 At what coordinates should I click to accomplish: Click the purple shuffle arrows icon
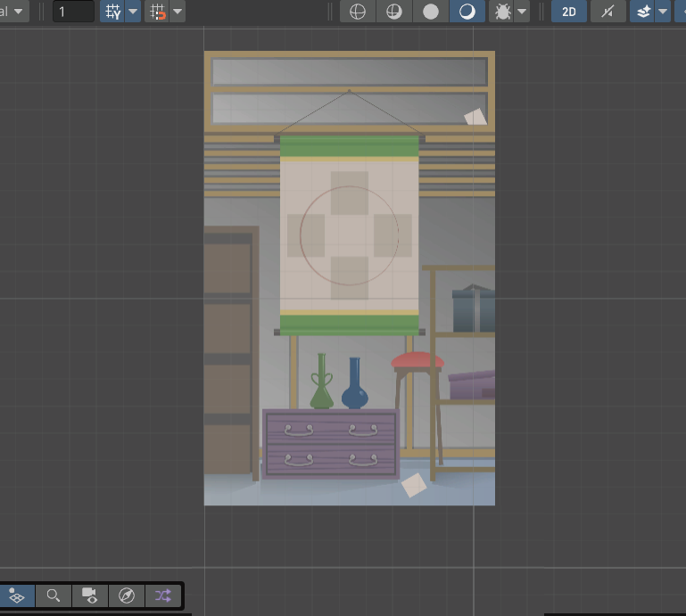(162, 595)
